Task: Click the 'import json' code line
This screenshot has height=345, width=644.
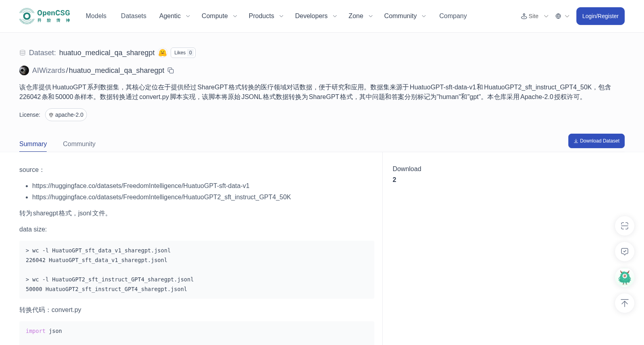Action: tap(44, 331)
